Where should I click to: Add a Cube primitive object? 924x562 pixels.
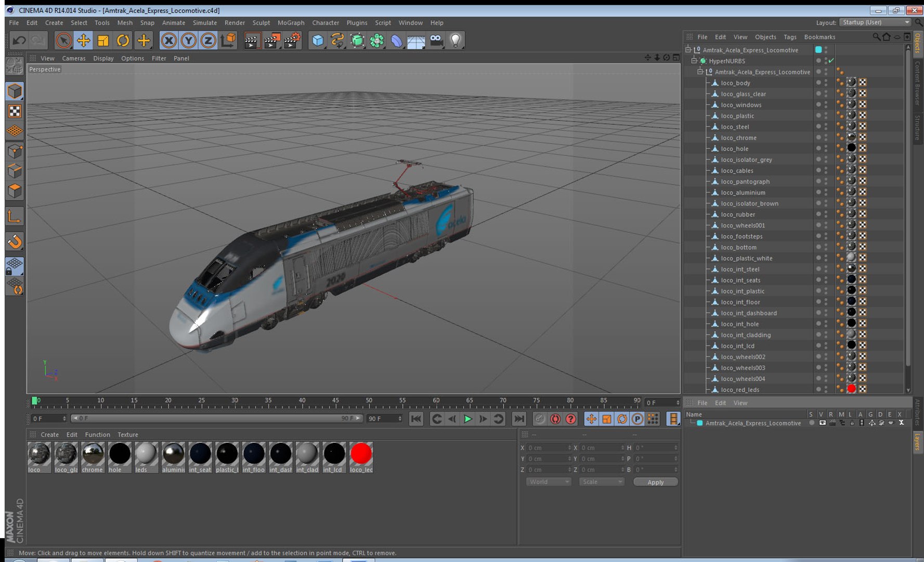[318, 40]
